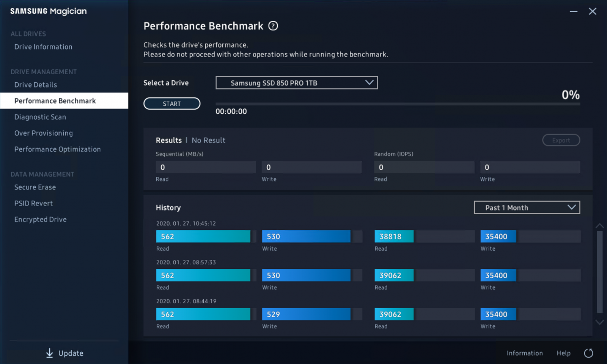Open Secure Erase option
Screen dimensions: 607x364
[35, 187]
